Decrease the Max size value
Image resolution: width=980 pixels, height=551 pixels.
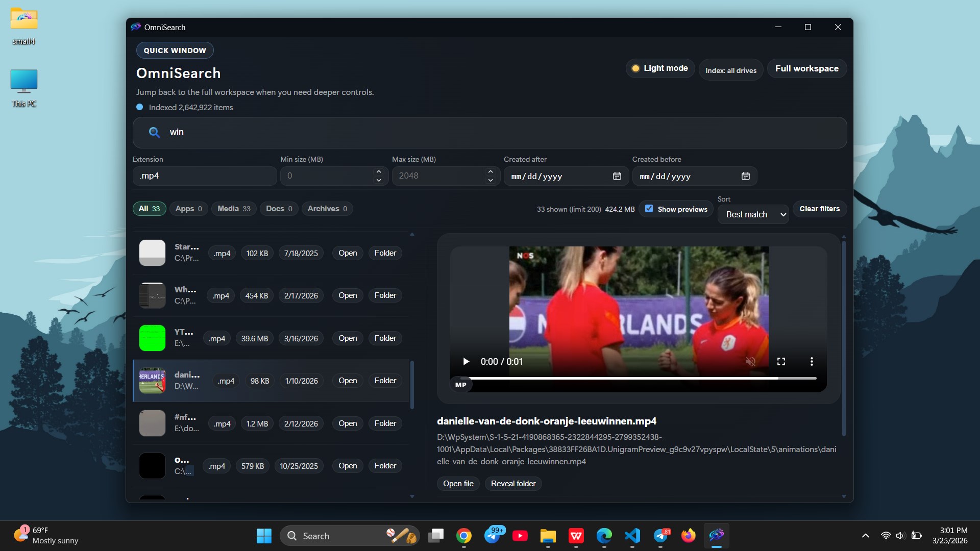point(491,180)
